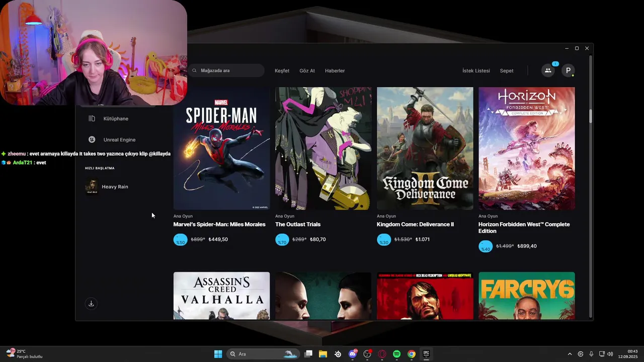Viewport: 644px width, 362px height.
Task: Open Task View on the taskbar
Action: pyautogui.click(x=308, y=354)
